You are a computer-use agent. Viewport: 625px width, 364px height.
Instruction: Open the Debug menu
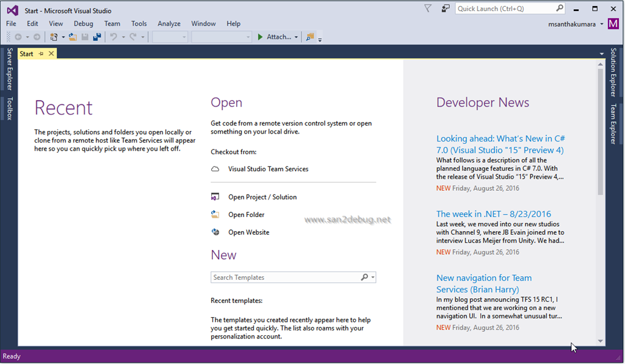pos(83,24)
